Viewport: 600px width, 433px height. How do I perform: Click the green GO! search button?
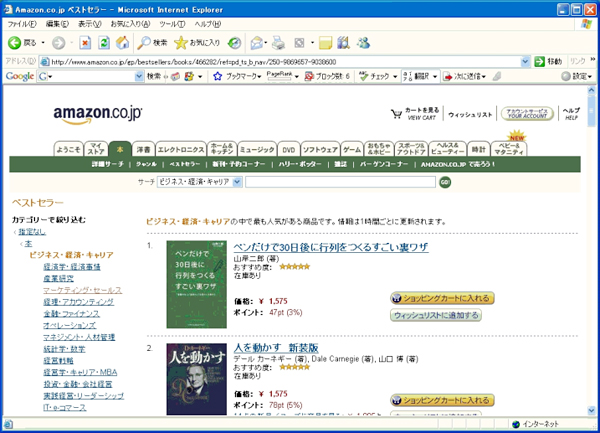pyautogui.click(x=445, y=182)
